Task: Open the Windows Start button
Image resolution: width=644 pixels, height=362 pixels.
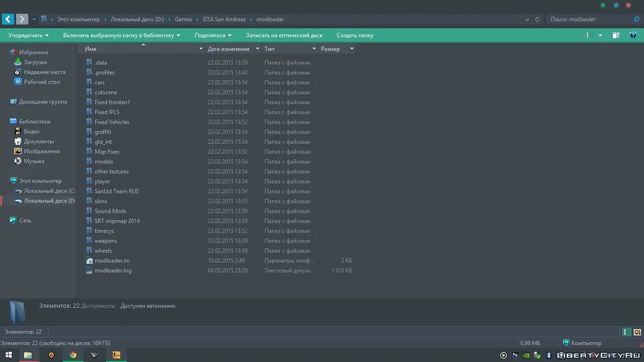Action: 9,355
